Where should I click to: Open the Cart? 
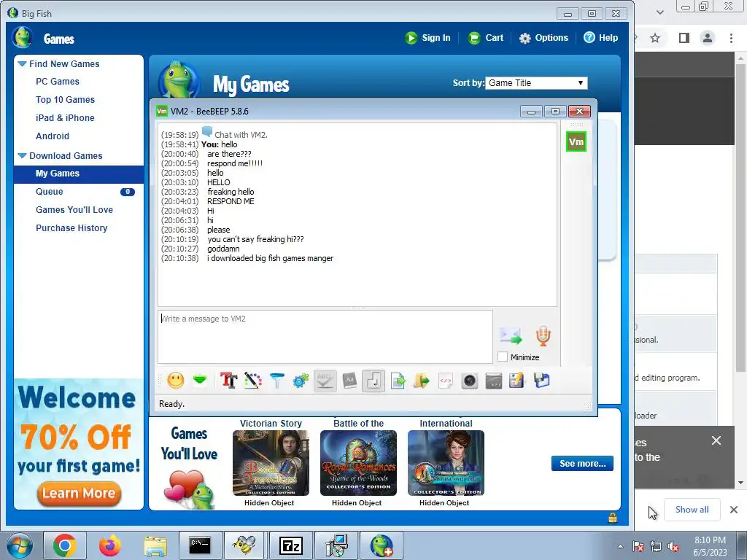pyautogui.click(x=485, y=38)
